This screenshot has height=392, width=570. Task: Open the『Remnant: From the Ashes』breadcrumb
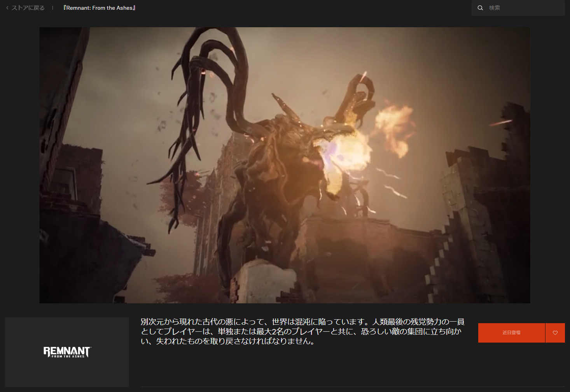point(100,8)
